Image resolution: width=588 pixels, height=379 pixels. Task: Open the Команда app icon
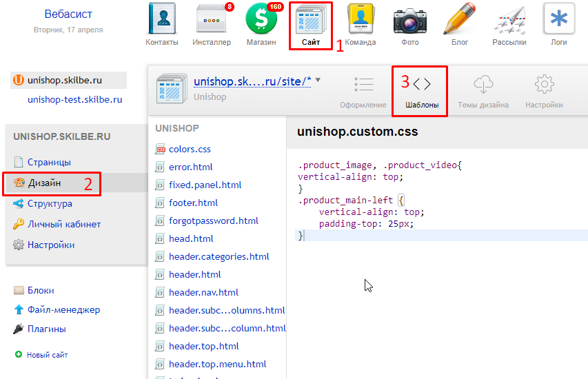click(360, 20)
